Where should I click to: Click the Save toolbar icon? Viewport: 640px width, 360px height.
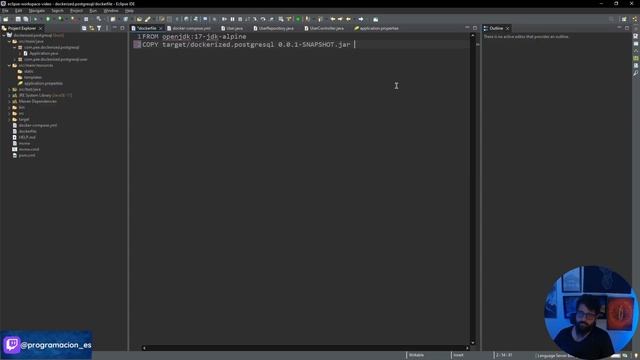[18, 19]
